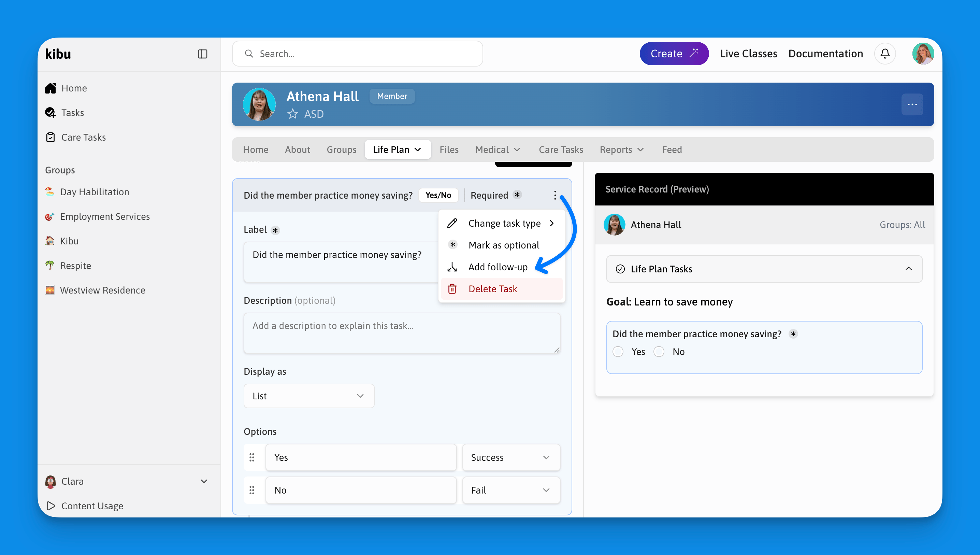Image resolution: width=980 pixels, height=555 pixels.
Task: Click the Respite palm tree icon
Action: [49, 265]
